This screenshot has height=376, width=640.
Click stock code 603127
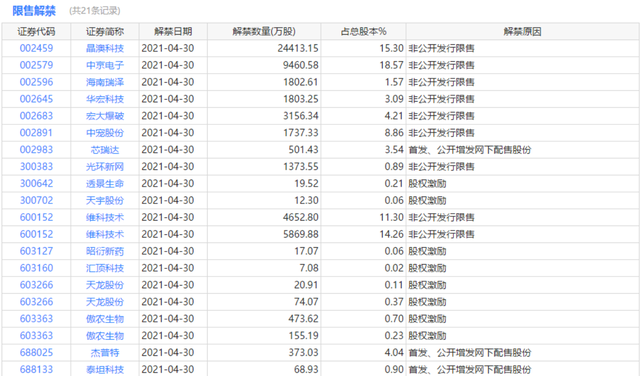coord(36,251)
